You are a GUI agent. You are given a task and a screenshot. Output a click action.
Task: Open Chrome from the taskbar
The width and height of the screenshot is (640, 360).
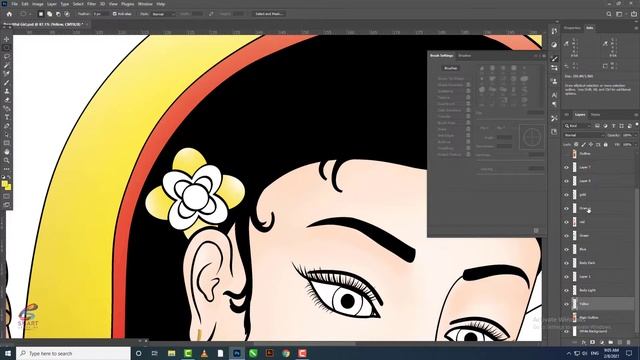click(286, 353)
